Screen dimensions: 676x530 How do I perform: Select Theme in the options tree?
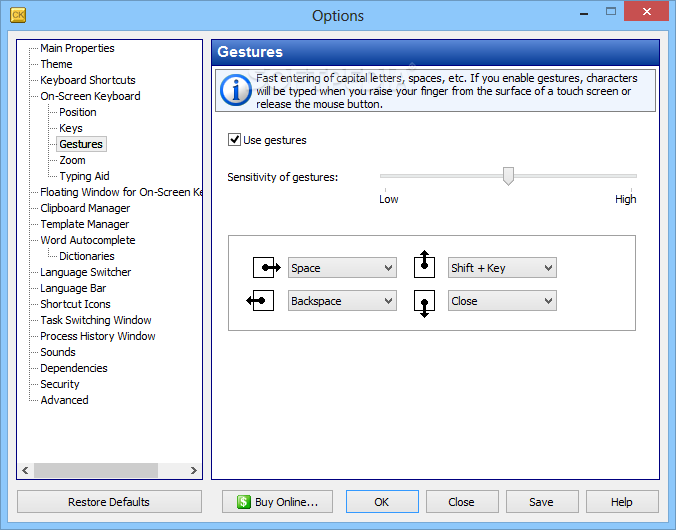56,64
